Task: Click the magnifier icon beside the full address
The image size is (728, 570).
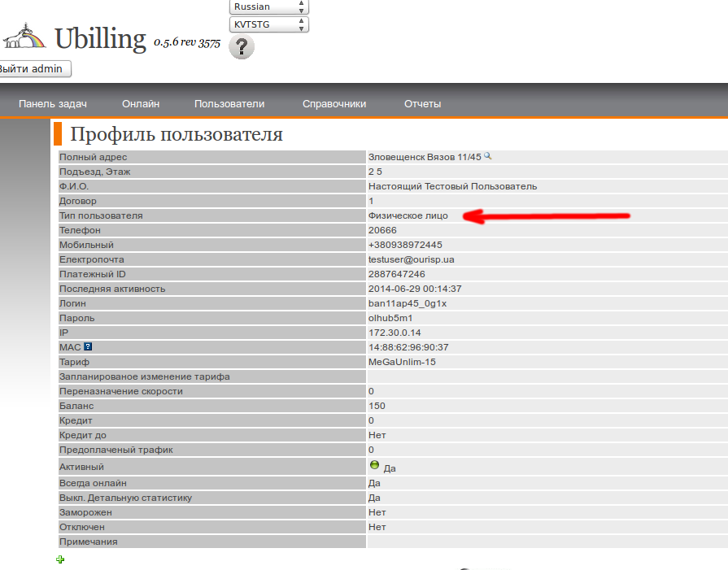Action: [488, 156]
